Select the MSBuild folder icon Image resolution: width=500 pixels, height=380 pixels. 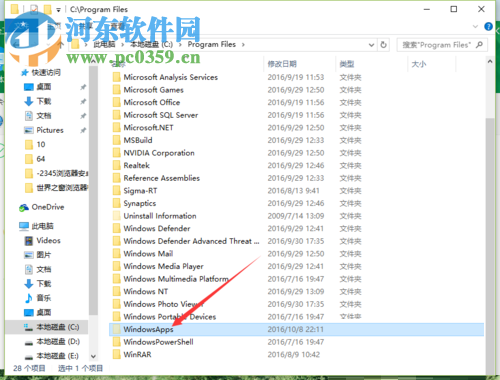(116, 140)
